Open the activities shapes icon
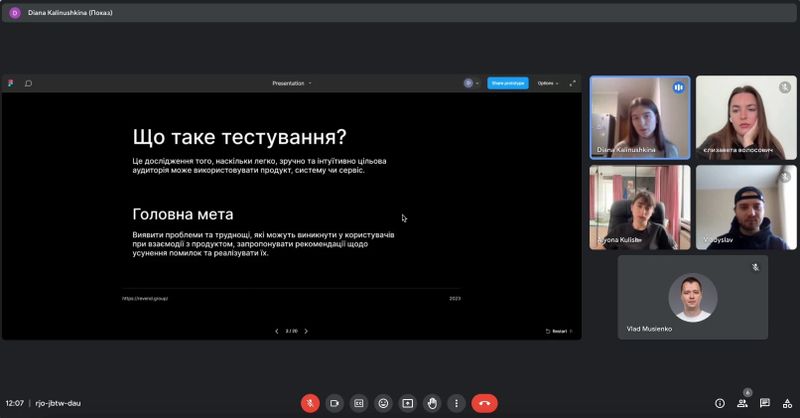 coord(787,403)
